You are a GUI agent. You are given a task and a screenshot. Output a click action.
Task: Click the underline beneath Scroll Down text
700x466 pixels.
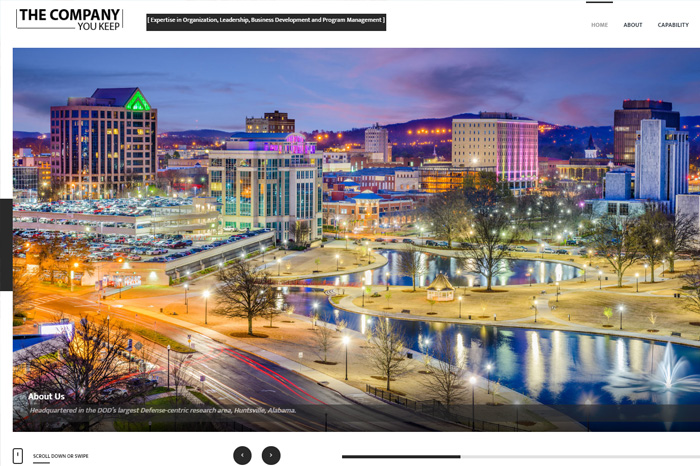pyautogui.click(x=41, y=463)
